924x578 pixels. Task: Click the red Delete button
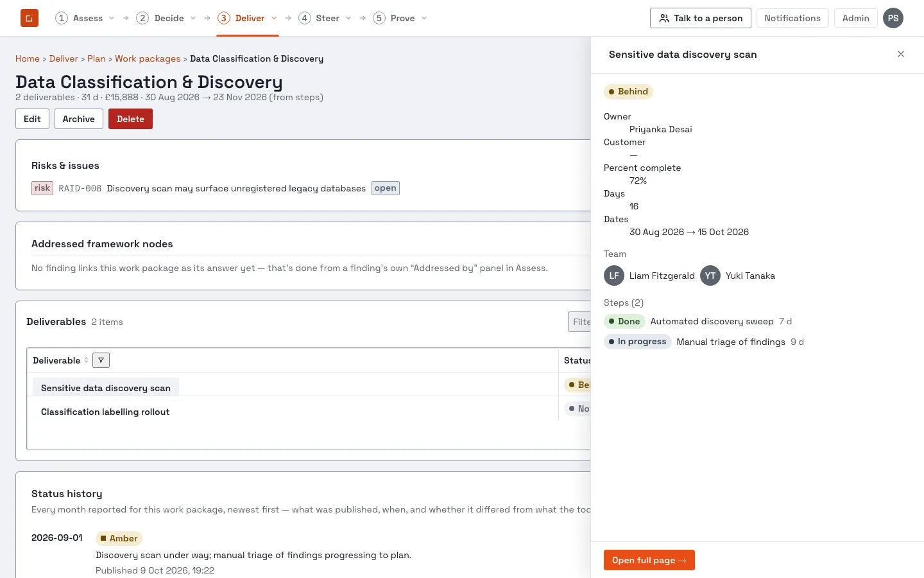130,119
